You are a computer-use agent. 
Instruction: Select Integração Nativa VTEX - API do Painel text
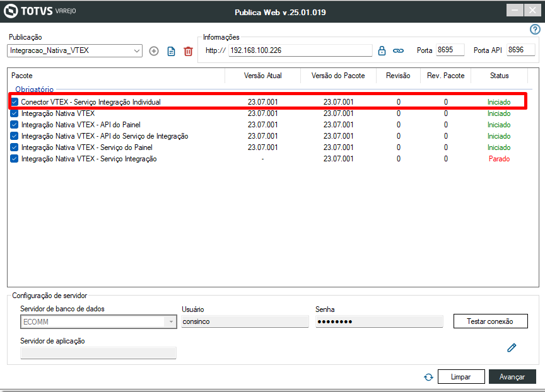point(81,125)
